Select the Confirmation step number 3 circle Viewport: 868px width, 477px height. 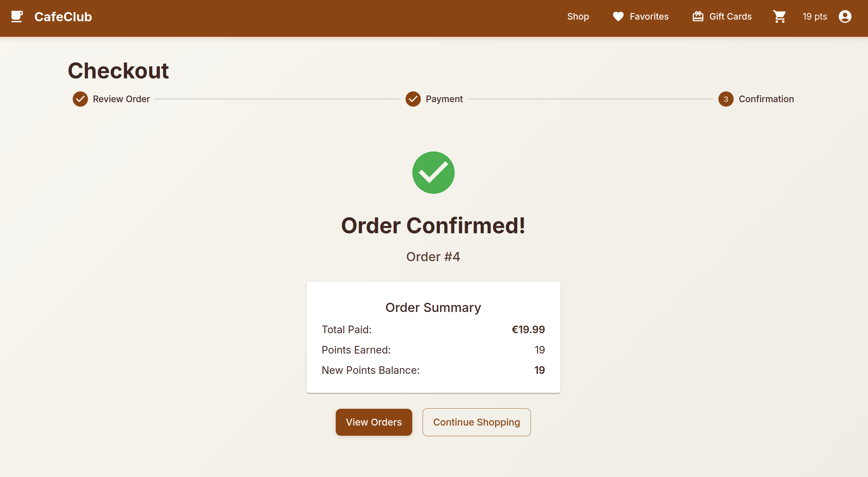(x=726, y=99)
